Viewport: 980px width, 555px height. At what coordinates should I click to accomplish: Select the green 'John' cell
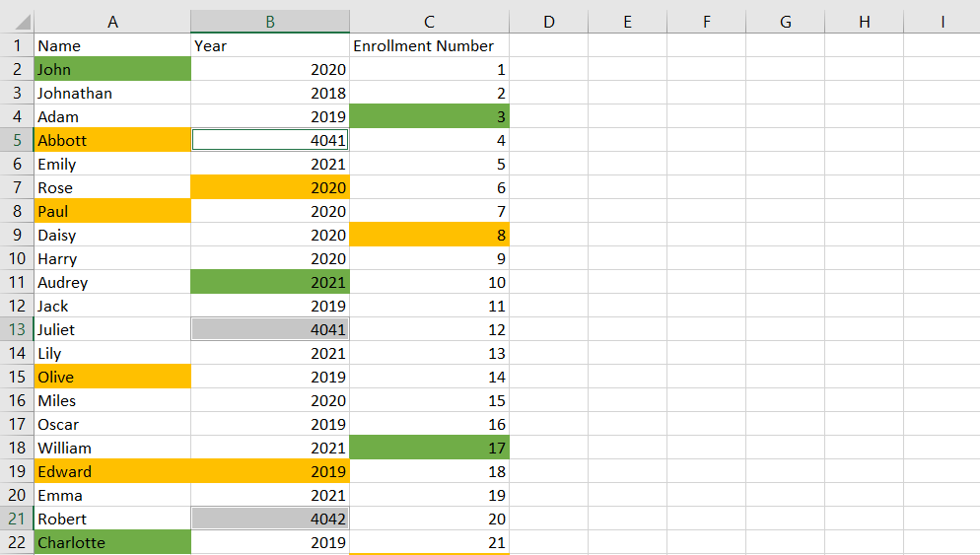[112, 69]
